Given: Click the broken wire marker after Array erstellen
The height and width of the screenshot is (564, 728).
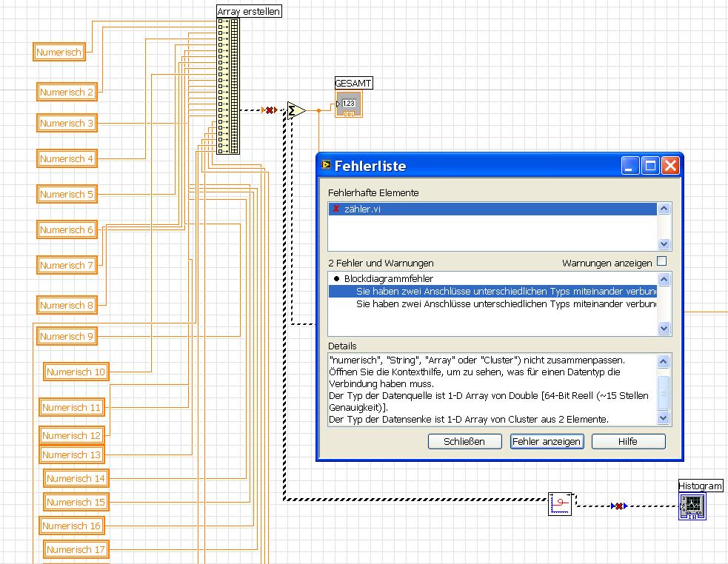Looking at the screenshot, I should tap(270, 110).
